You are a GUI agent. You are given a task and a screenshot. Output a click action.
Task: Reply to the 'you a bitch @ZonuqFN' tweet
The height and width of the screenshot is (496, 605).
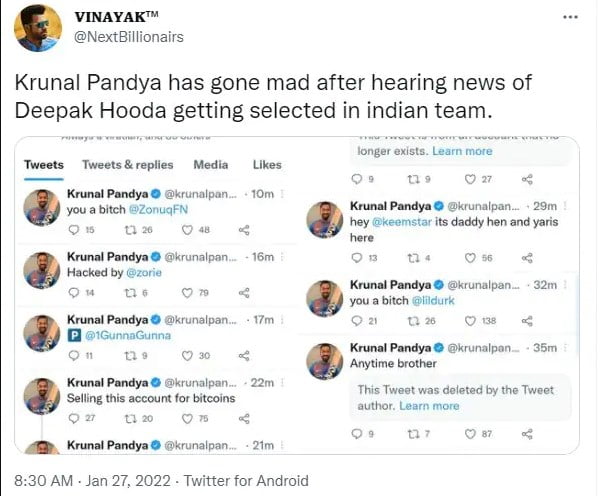72,230
